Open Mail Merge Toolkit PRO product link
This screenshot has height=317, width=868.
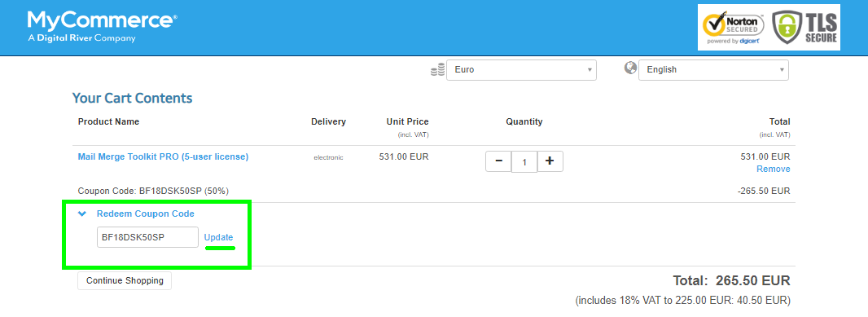(x=164, y=156)
